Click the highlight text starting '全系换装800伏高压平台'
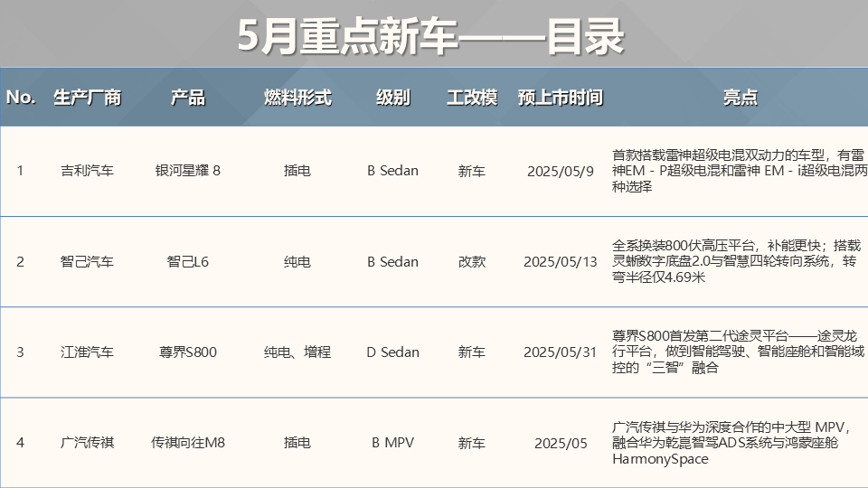Screen dimensions: 868x488 pos(737,261)
